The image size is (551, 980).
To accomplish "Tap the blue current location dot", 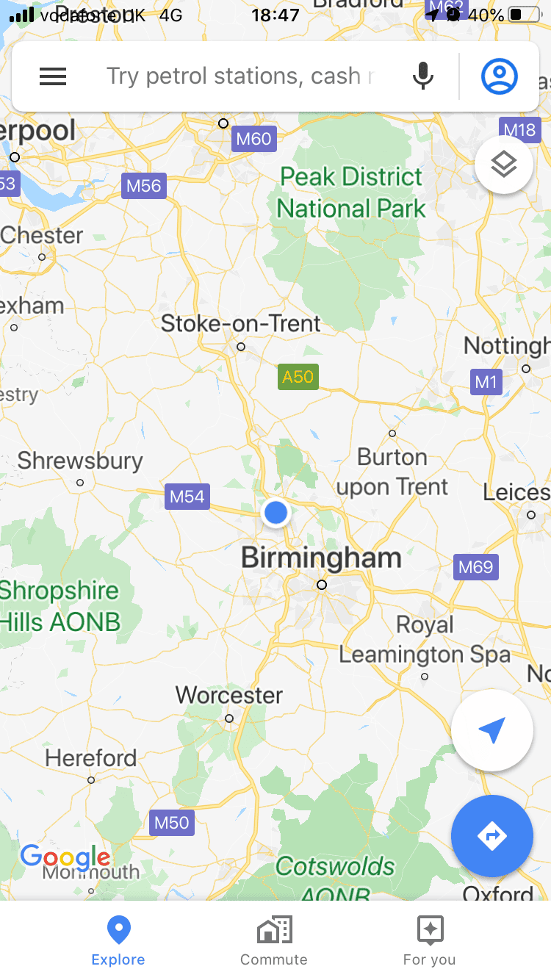I will point(275,512).
